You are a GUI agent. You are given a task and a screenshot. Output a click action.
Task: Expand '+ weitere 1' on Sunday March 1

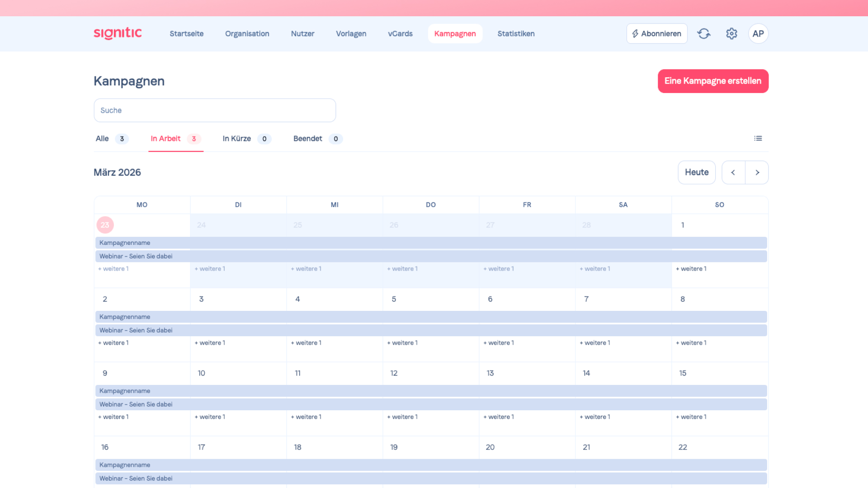tap(691, 269)
